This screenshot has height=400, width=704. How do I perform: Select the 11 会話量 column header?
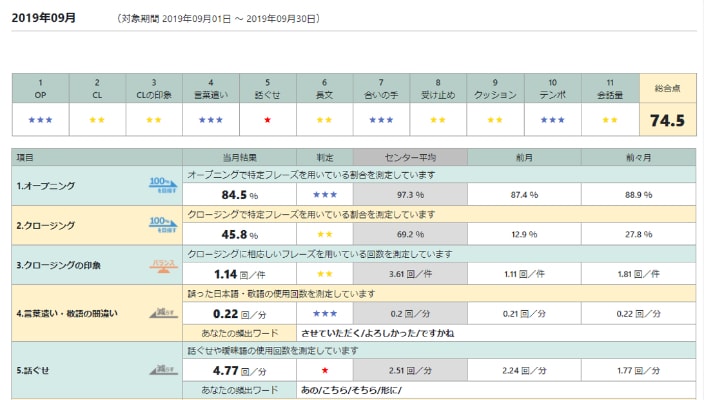[610, 88]
